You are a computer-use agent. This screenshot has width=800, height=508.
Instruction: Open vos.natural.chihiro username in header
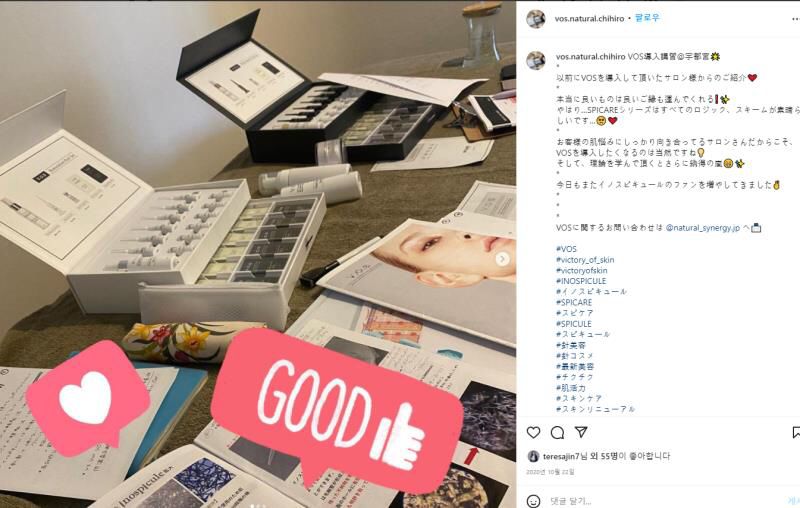tap(589, 18)
